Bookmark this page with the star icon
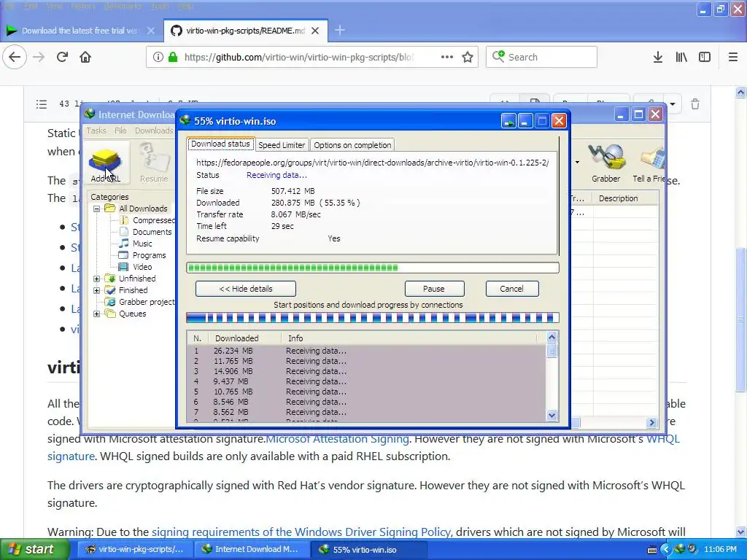Image resolution: width=747 pixels, height=560 pixels. pos(468,57)
